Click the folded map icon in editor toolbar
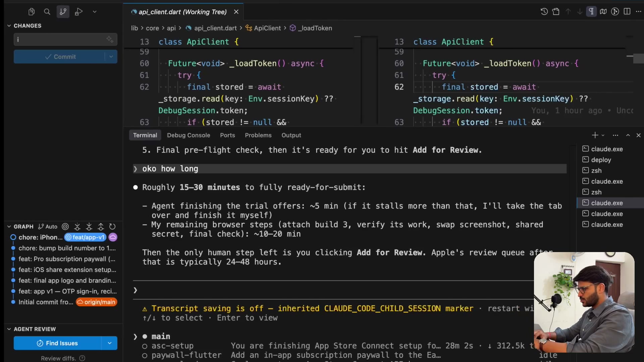The width and height of the screenshot is (644, 362). click(603, 12)
